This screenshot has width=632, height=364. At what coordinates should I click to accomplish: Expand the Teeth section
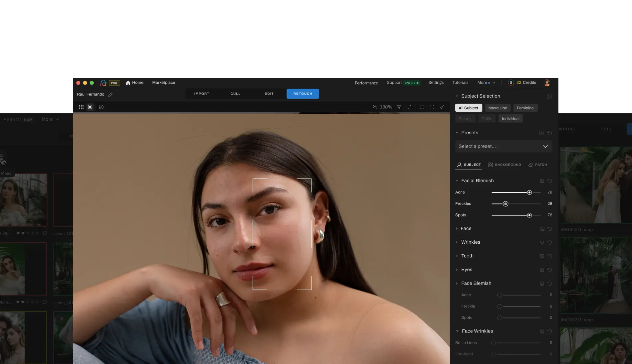pyautogui.click(x=467, y=256)
